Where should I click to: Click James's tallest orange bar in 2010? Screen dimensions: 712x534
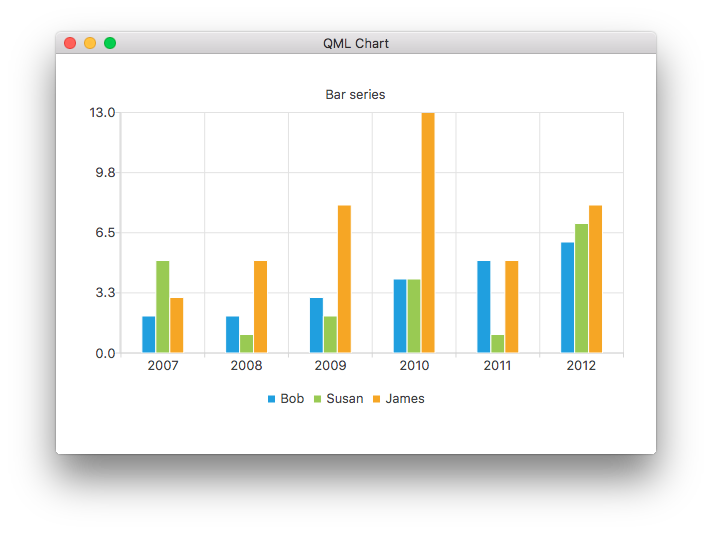click(428, 232)
